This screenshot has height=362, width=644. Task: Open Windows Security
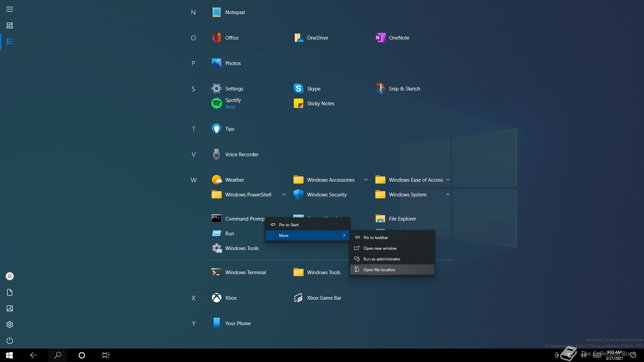pyautogui.click(x=320, y=195)
